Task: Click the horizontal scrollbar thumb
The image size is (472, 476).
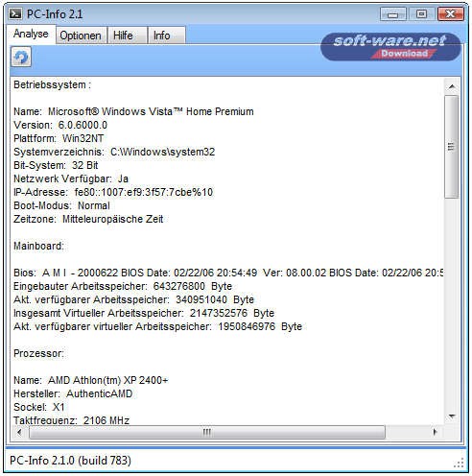Action: (207, 433)
